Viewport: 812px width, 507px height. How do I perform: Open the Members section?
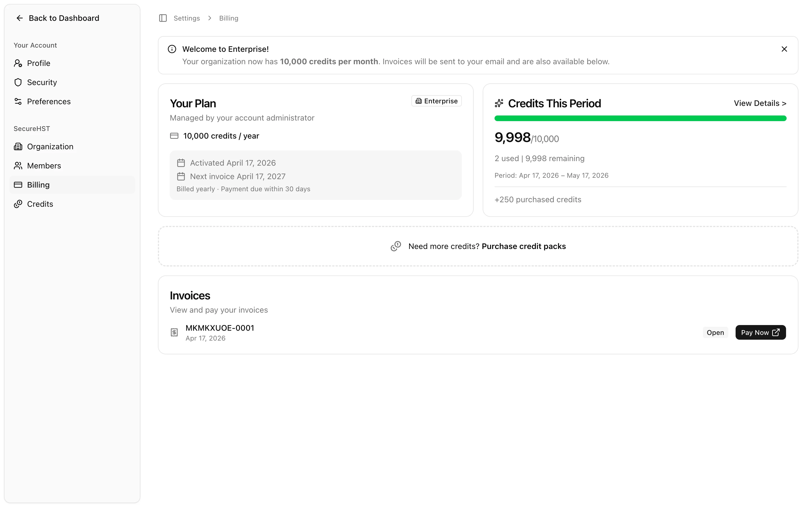[x=44, y=166]
